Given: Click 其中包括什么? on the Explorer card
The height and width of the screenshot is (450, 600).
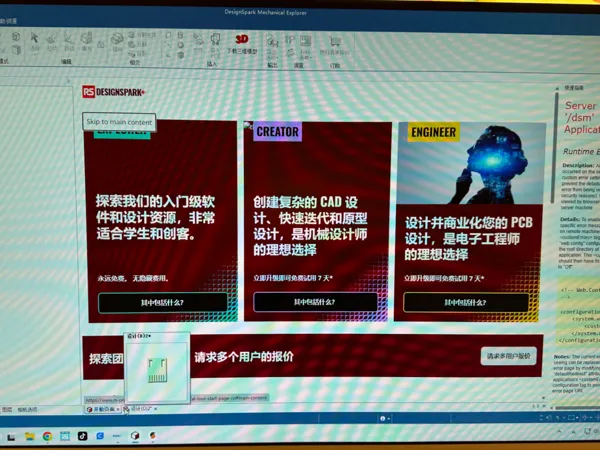Looking at the screenshot, I should point(163,303).
